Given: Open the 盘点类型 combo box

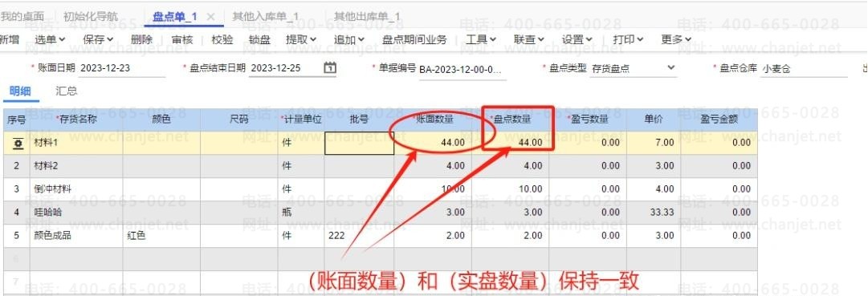Looking at the screenshot, I should [634, 69].
